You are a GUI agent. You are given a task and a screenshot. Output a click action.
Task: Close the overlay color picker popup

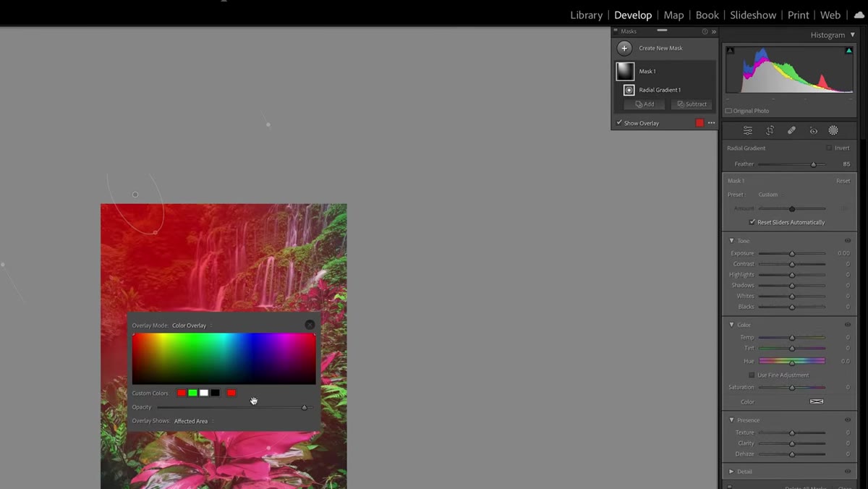(x=310, y=325)
